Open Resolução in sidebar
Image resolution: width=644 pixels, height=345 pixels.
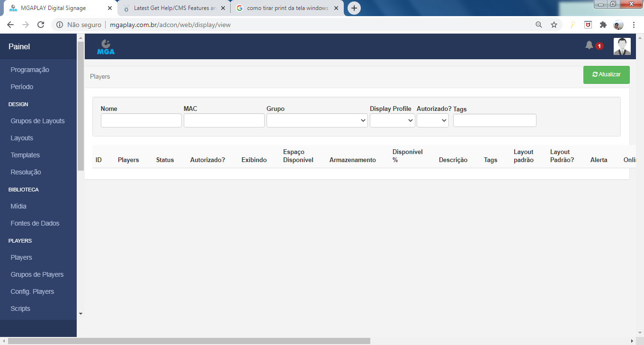[x=26, y=172]
